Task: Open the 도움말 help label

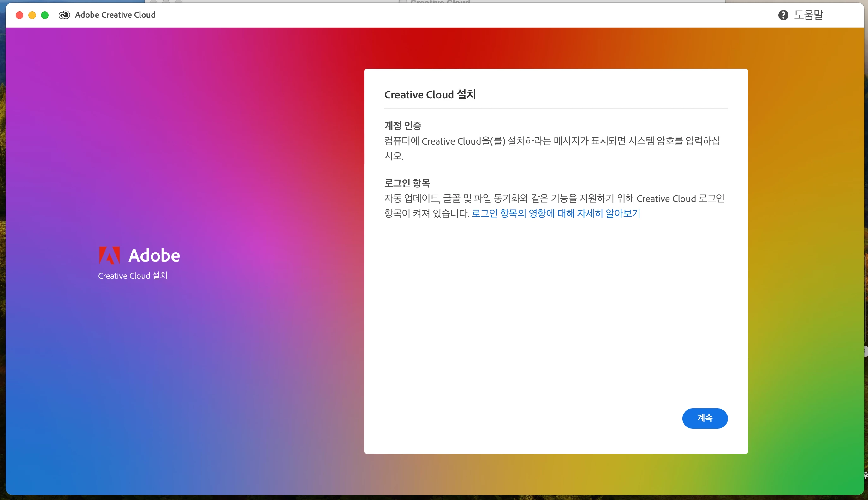Action: point(808,15)
